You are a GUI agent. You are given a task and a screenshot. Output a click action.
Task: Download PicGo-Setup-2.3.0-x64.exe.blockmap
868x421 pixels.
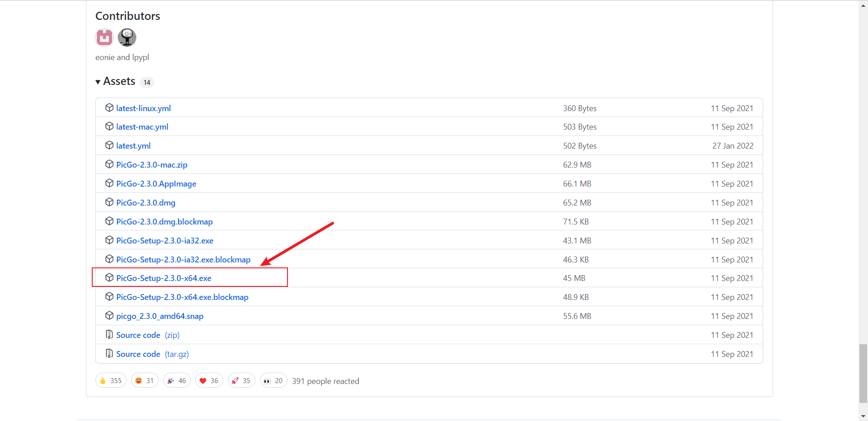click(x=182, y=297)
